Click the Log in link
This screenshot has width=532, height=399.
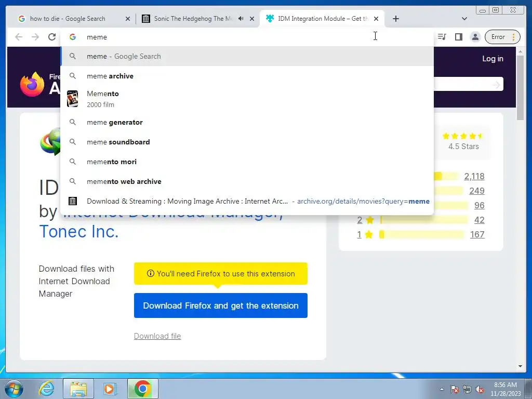tap(493, 58)
